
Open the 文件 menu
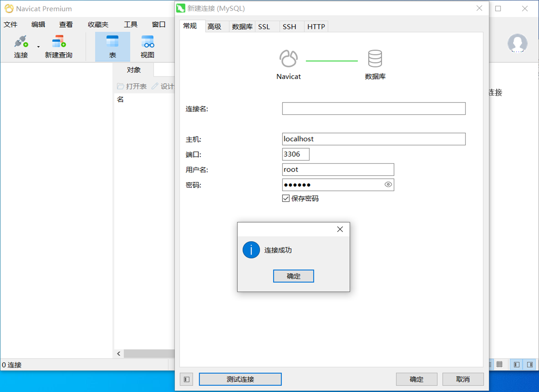[x=10, y=24]
